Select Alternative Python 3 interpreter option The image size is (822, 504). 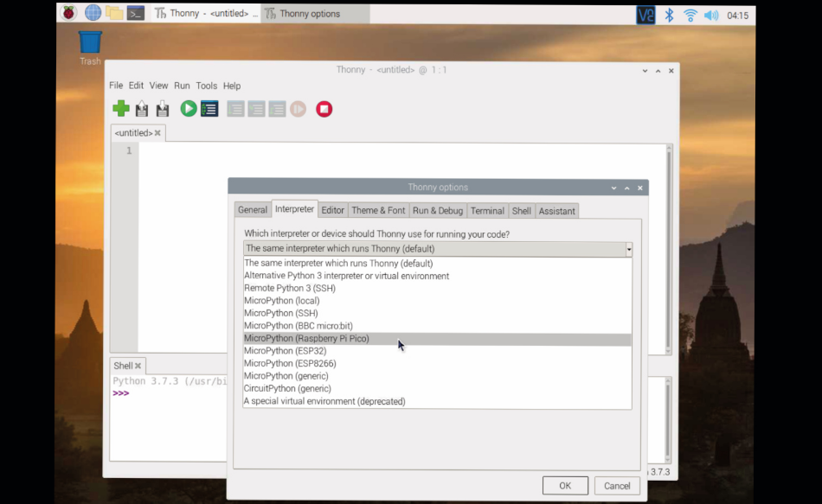point(437,276)
